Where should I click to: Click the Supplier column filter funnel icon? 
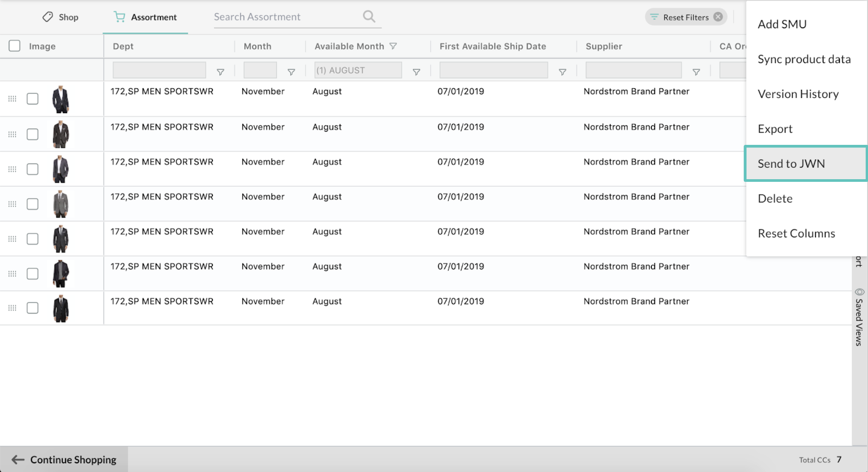click(x=696, y=72)
